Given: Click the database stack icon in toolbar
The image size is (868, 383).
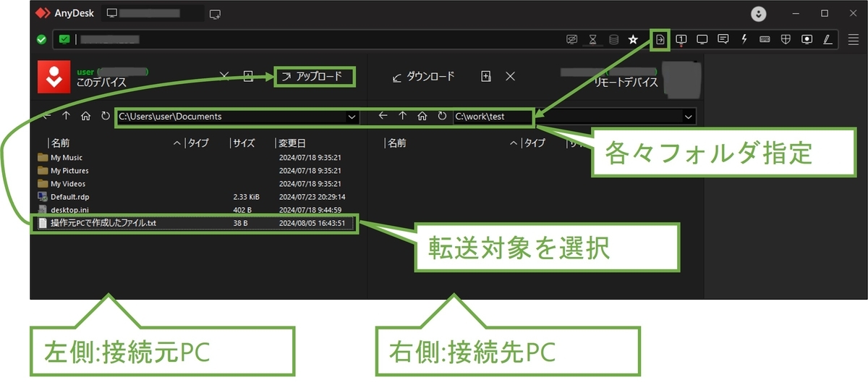Looking at the screenshot, I should coord(613,39).
